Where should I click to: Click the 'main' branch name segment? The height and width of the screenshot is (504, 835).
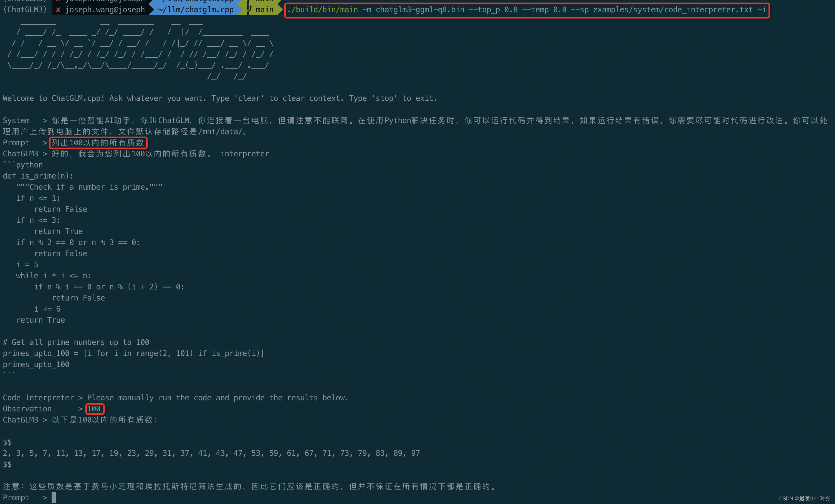[264, 9]
